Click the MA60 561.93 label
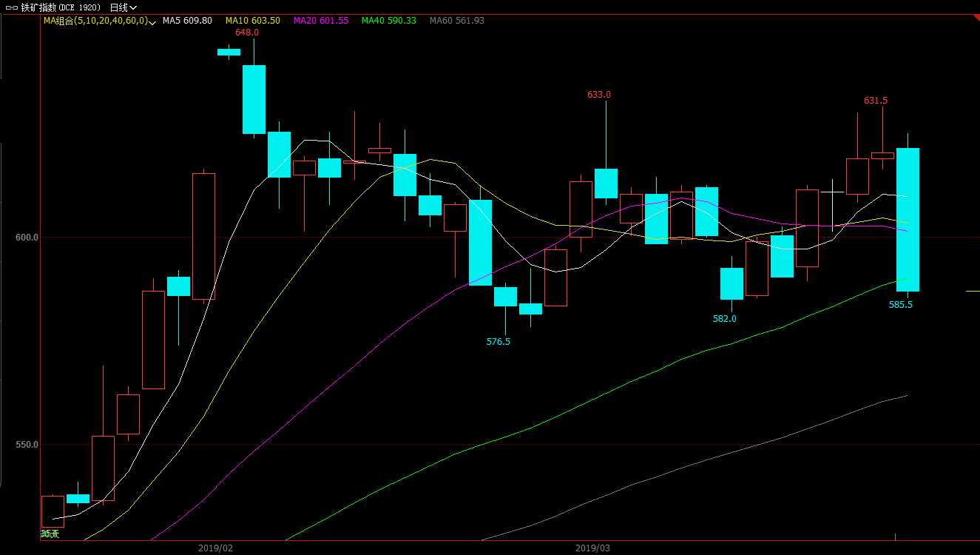This screenshot has width=980, height=555. 456,21
